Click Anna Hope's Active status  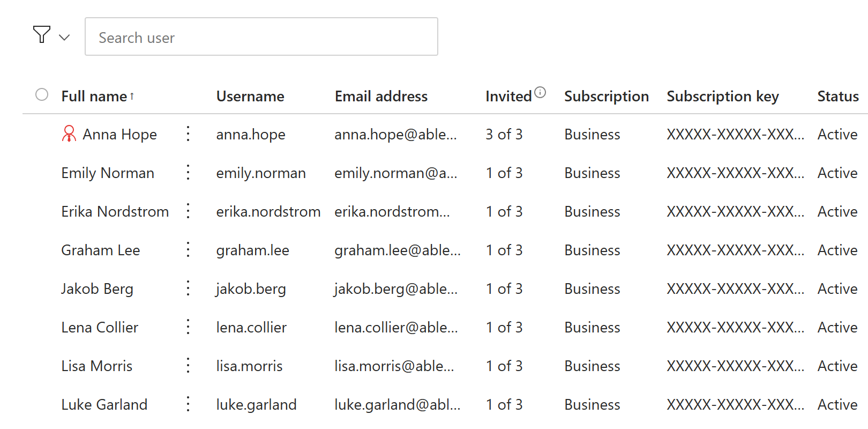(x=837, y=135)
